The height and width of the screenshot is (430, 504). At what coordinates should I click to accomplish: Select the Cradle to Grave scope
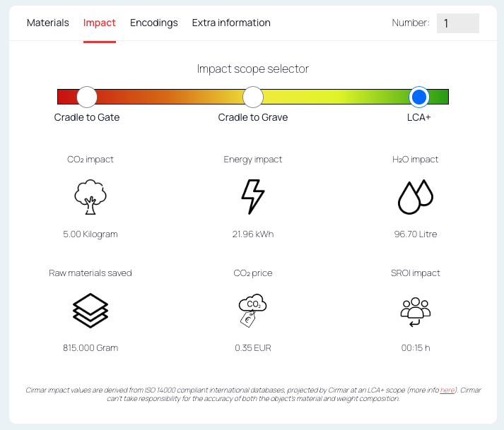[x=253, y=97]
